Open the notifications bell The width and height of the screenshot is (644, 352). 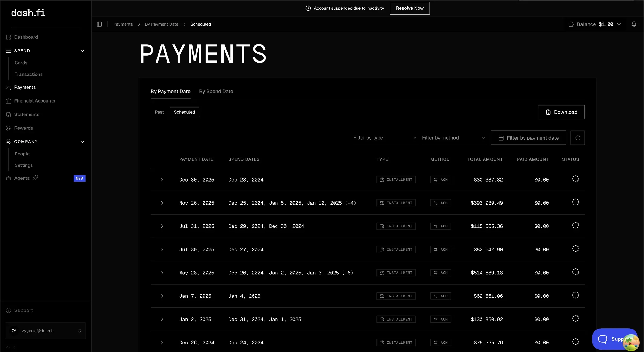634,24
